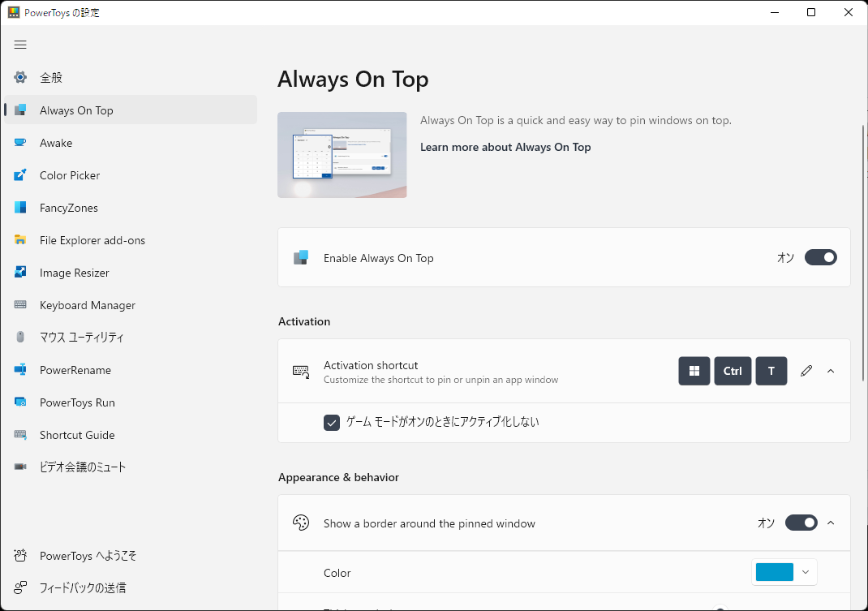Click the FancyZones layout icon
868x611 pixels.
point(20,208)
